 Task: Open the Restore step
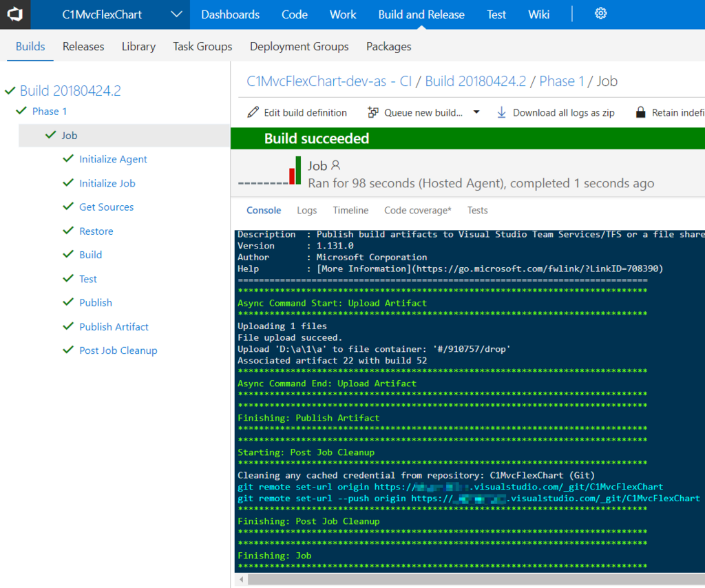point(96,231)
